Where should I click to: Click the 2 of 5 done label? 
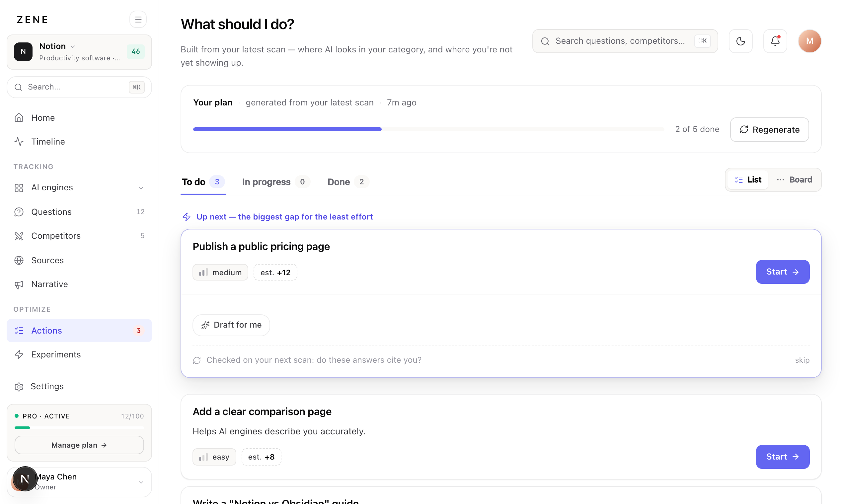tap(697, 129)
